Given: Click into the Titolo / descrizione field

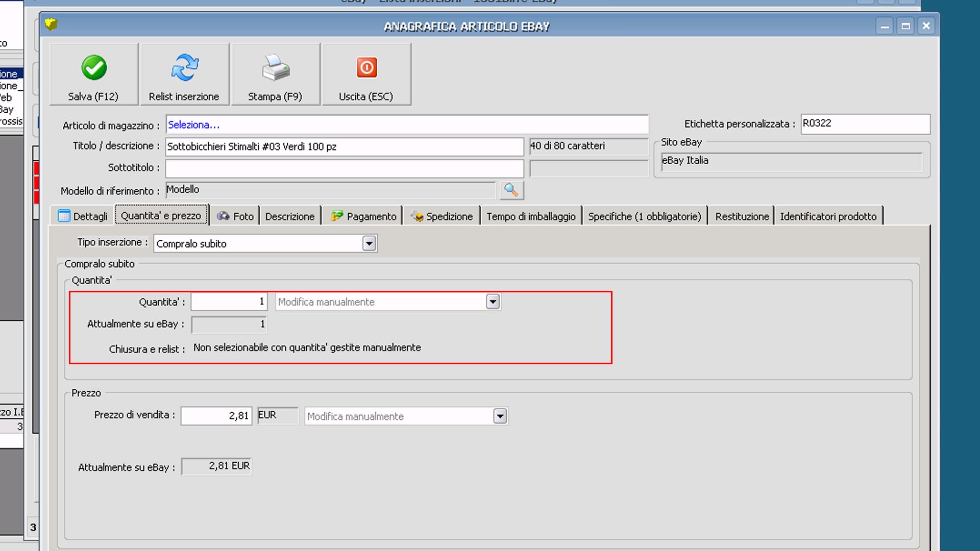Looking at the screenshot, I should point(344,147).
